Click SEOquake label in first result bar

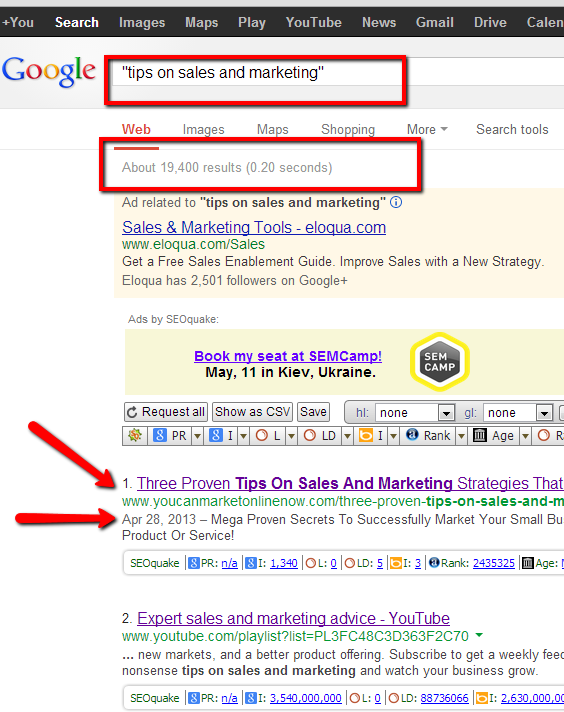pos(154,564)
